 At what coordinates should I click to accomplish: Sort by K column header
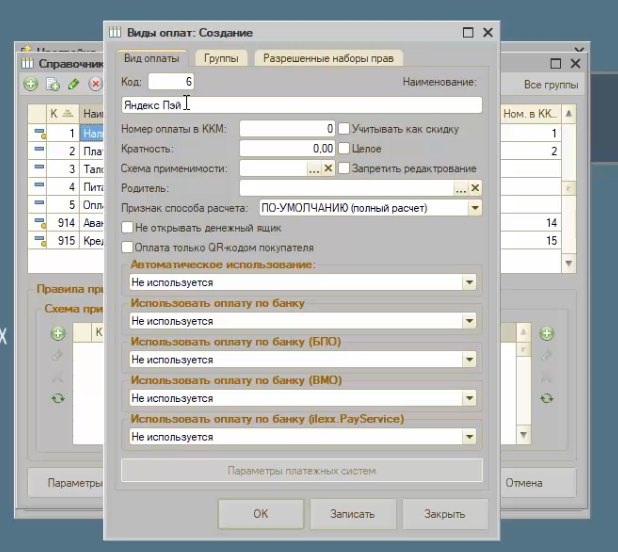tap(63, 114)
